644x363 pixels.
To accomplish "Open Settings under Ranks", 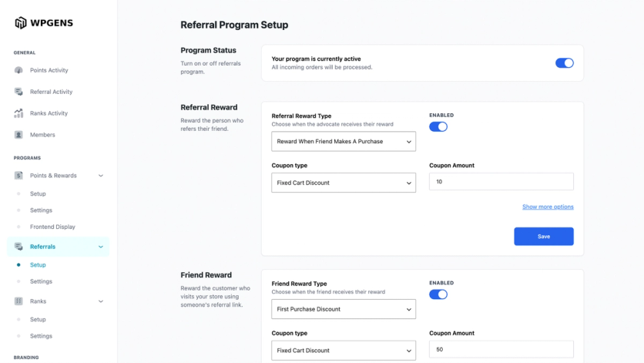I will [x=41, y=336].
